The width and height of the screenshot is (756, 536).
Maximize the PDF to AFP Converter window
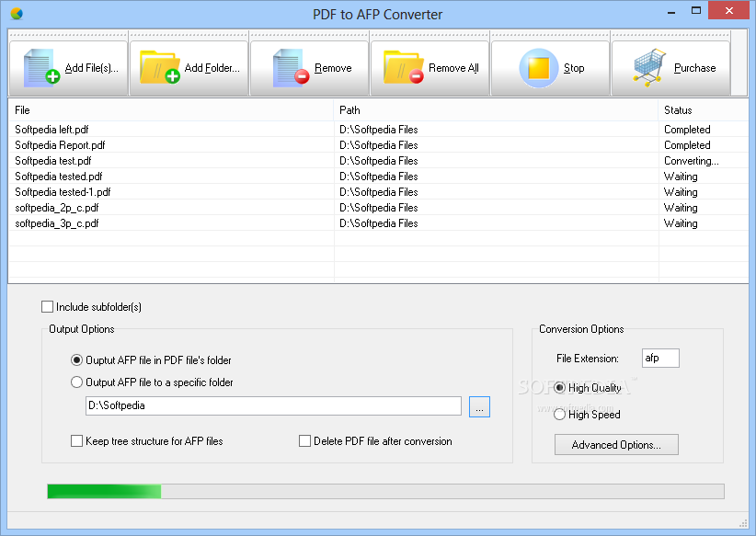pyautogui.click(x=695, y=11)
